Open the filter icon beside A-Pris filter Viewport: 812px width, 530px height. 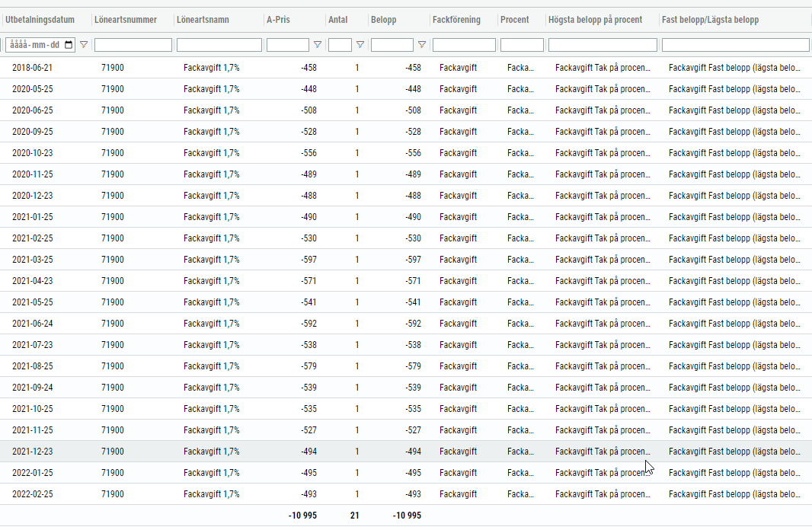coord(318,45)
